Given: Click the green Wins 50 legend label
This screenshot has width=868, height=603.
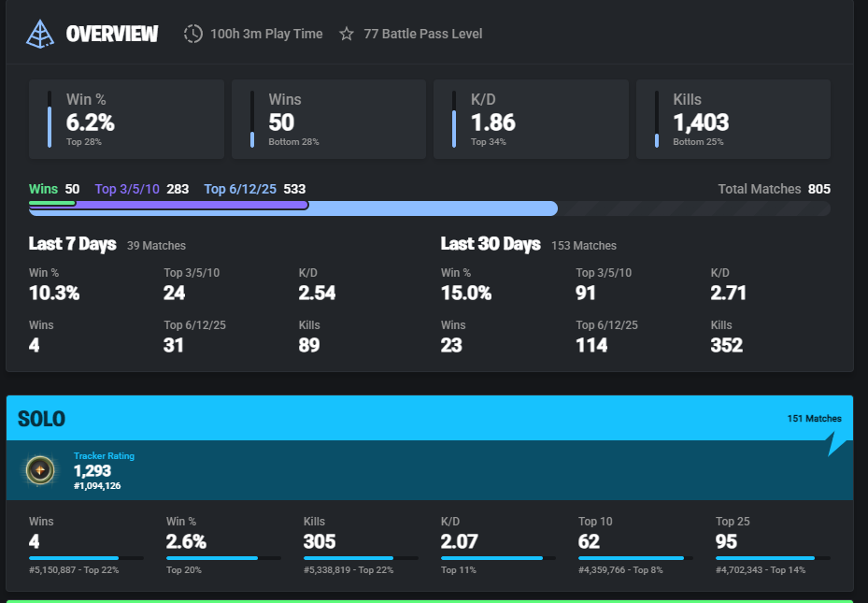Looking at the screenshot, I should click(x=54, y=189).
